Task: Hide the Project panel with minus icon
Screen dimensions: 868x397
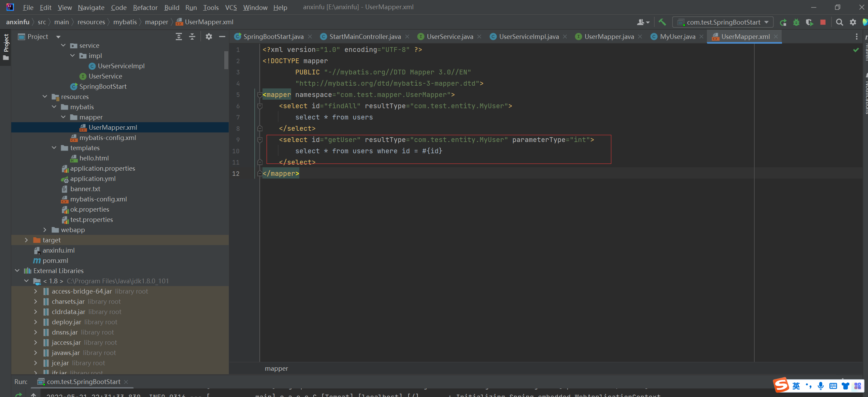Action: point(222,37)
